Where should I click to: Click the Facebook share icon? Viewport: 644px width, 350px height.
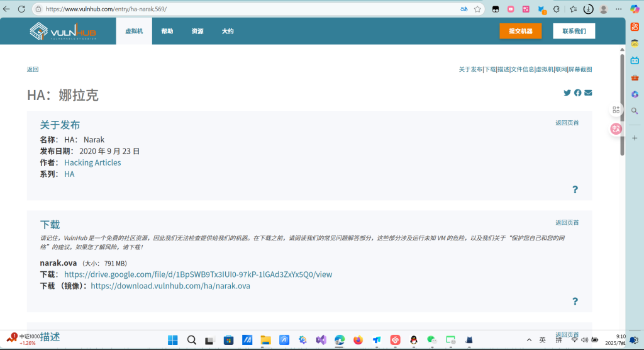click(578, 93)
